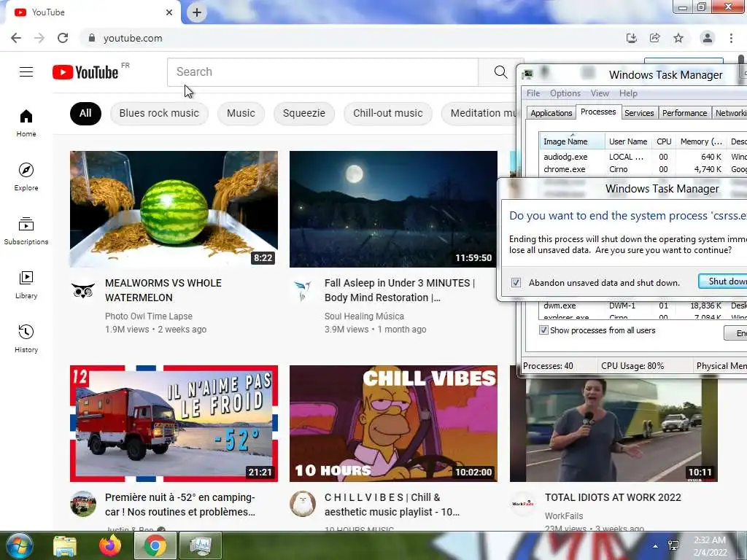This screenshot has width=747, height=560.
Task: Select the All filter chip
Action: pyautogui.click(x=85, y=113)
